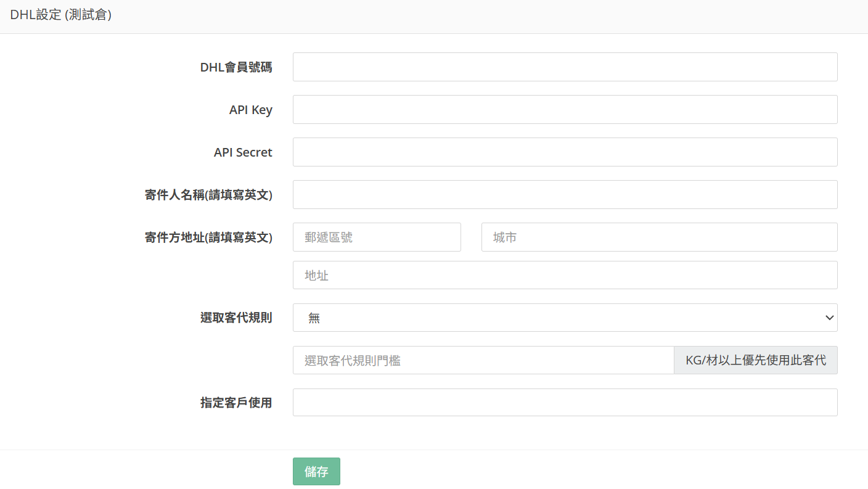Select the API Secret input field
Viewport: 868px width, 489px height.
pyautogui.click(x=565, y=152)
